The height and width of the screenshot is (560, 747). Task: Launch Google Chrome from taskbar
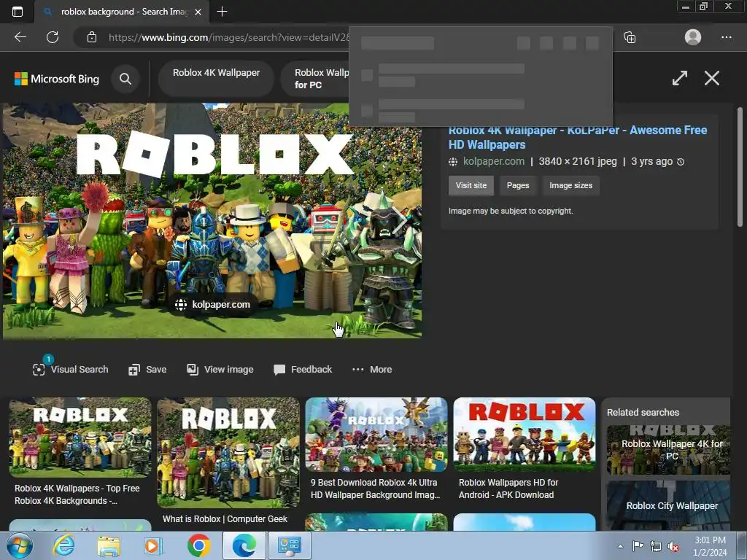[198, 545]
